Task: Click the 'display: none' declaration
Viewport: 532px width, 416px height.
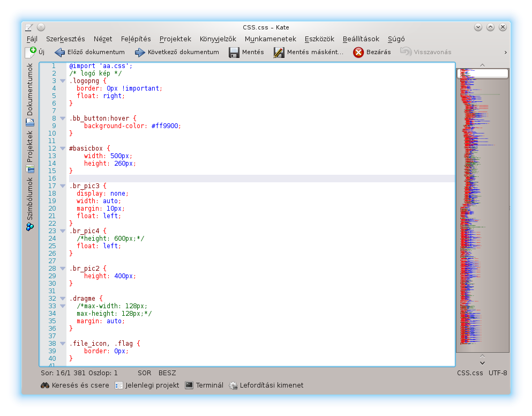Action: (102, 194)
